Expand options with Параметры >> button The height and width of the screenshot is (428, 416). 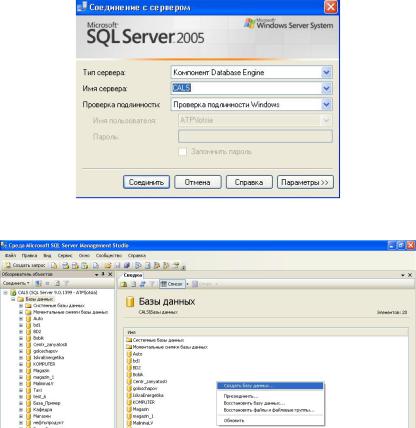pyautogui.click(x=305, y=182)
